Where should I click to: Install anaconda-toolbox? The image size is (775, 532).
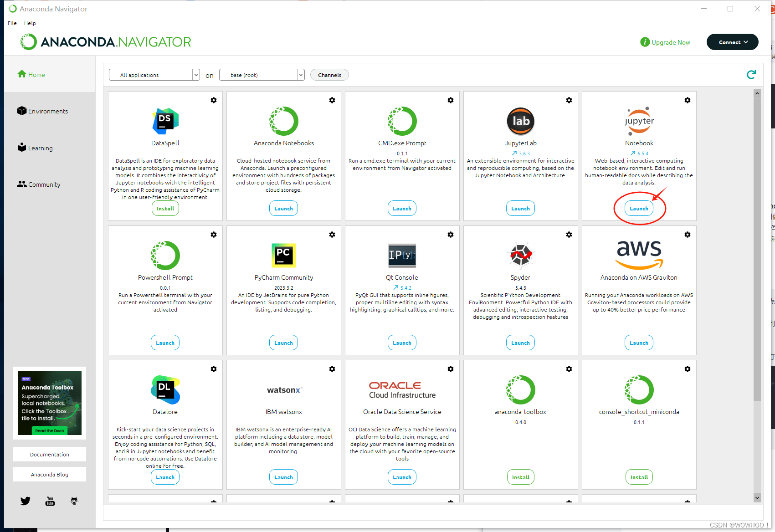point(521,477)
